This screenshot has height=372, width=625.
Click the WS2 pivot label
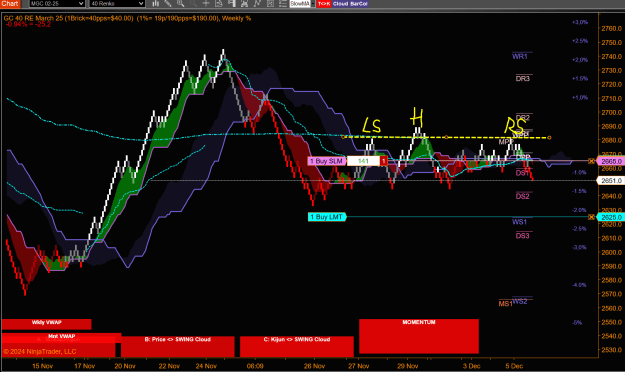(520, 301)
